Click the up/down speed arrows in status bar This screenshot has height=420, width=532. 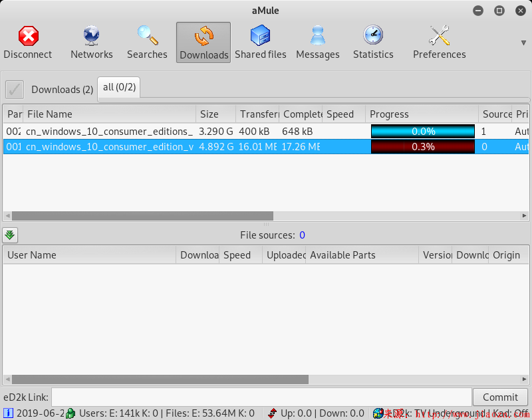272,413
